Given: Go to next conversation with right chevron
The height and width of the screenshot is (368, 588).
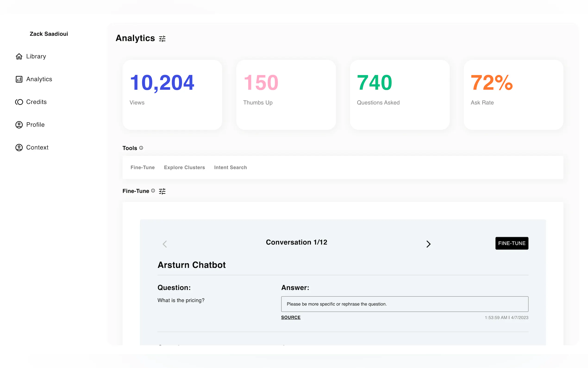Looking at the screenshot, I should tap(428, 244).
